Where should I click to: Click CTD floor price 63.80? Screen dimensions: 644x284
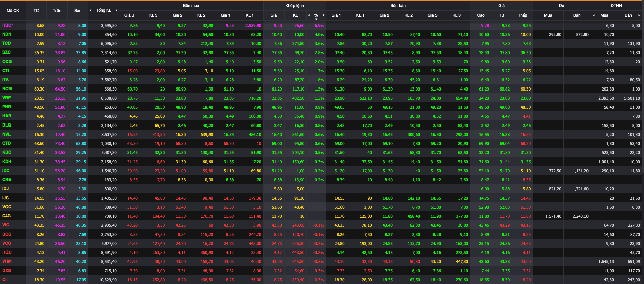click(81, 144)
